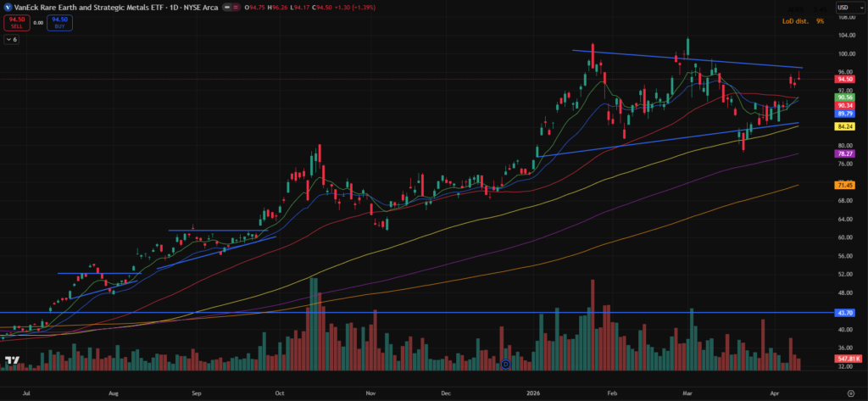Click the TradingView logo on the chart

point(12,362)
